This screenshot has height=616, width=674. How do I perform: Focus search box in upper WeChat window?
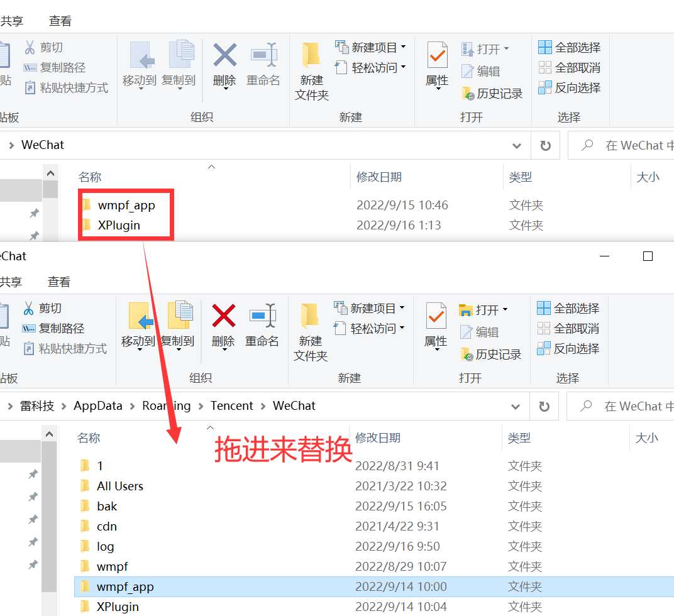coord(622,145)
